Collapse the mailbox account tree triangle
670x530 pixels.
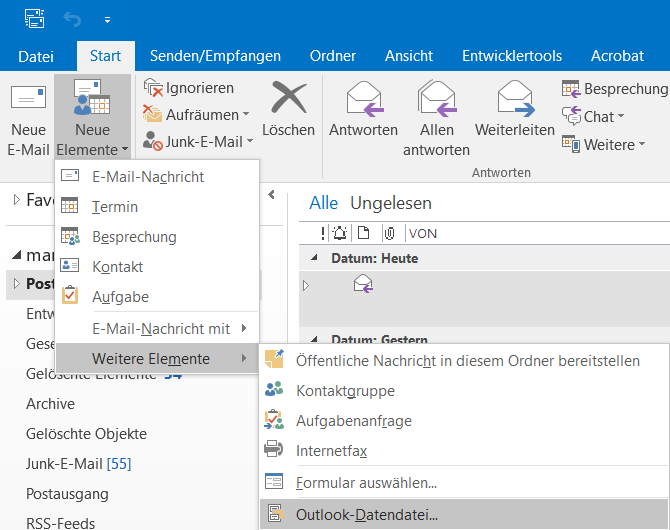(17, 255)
